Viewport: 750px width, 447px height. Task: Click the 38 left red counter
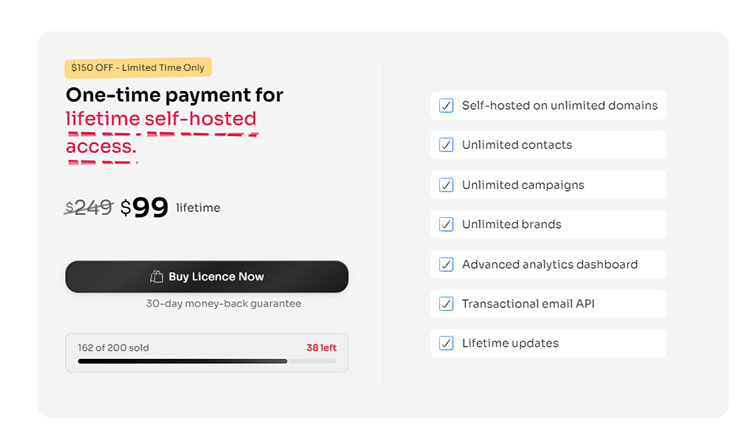coord(321,348)
